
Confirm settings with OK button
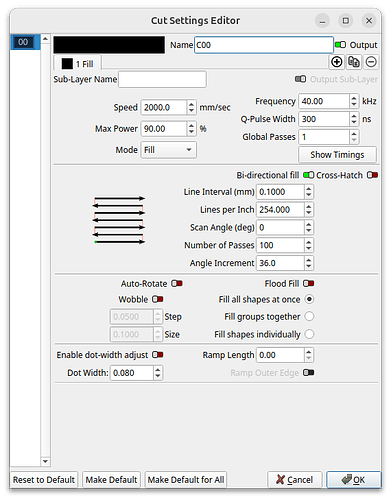pos(354,480)
